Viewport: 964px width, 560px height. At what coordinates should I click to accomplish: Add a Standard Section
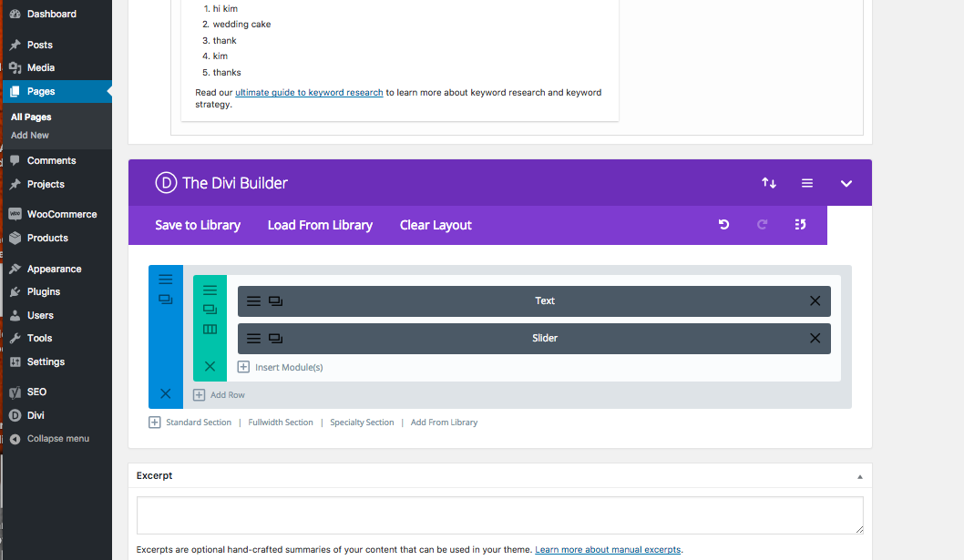tap(190, 423)
